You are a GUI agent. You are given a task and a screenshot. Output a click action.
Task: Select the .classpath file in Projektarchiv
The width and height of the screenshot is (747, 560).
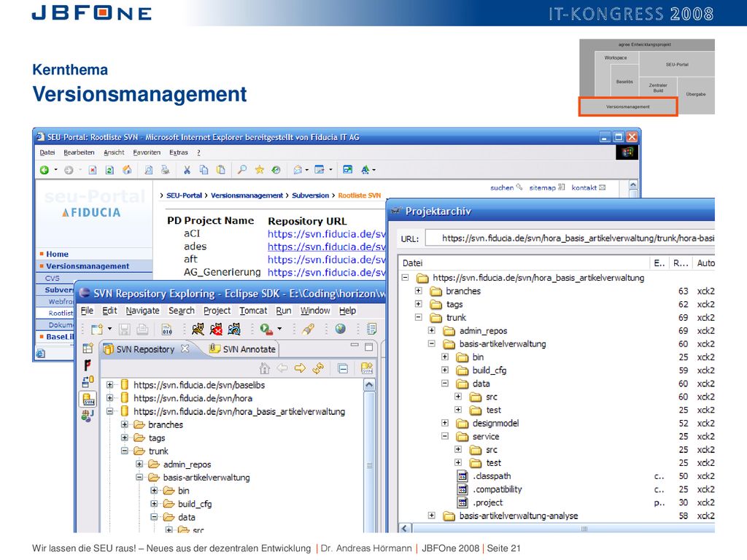[492, 475]
